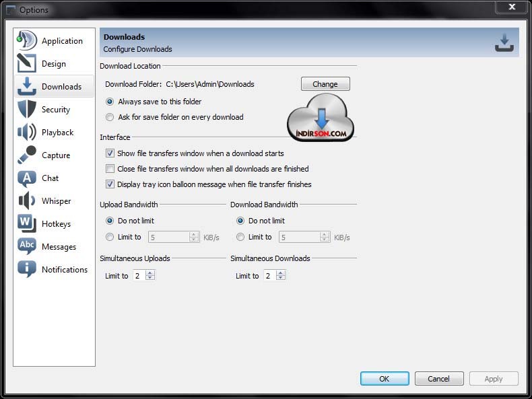
Task: Click the Hotkeys W key icon
Action: click(x=27, y=223)
